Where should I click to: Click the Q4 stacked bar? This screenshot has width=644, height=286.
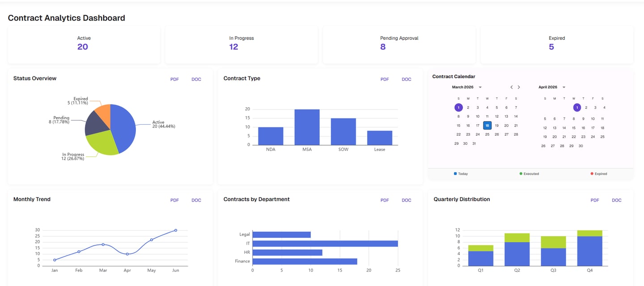590,248
